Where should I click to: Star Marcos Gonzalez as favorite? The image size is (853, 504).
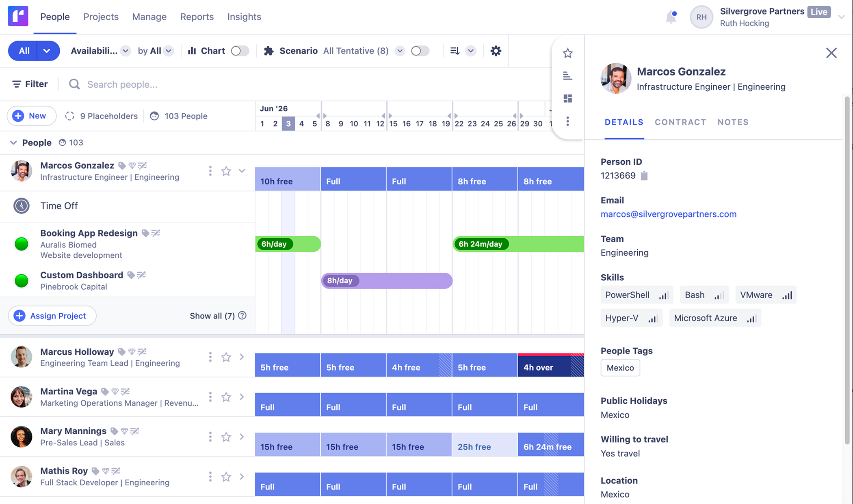coord(226,171)
